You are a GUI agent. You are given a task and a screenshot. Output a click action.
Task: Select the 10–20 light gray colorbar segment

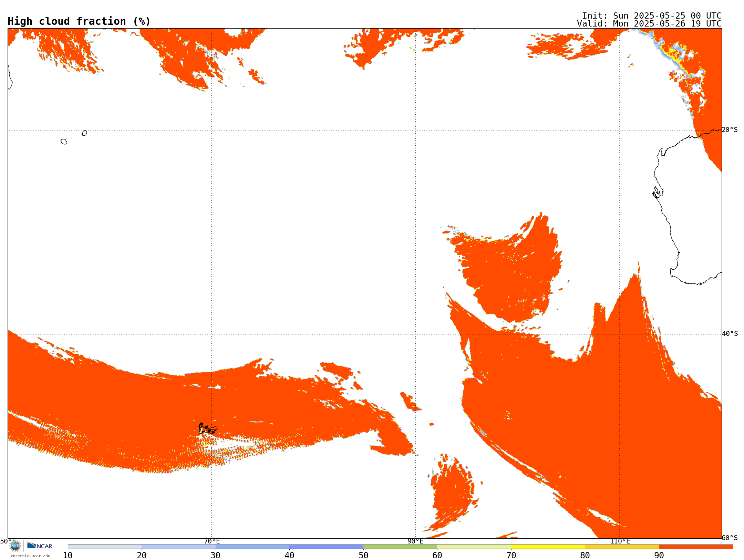[105, 547]
